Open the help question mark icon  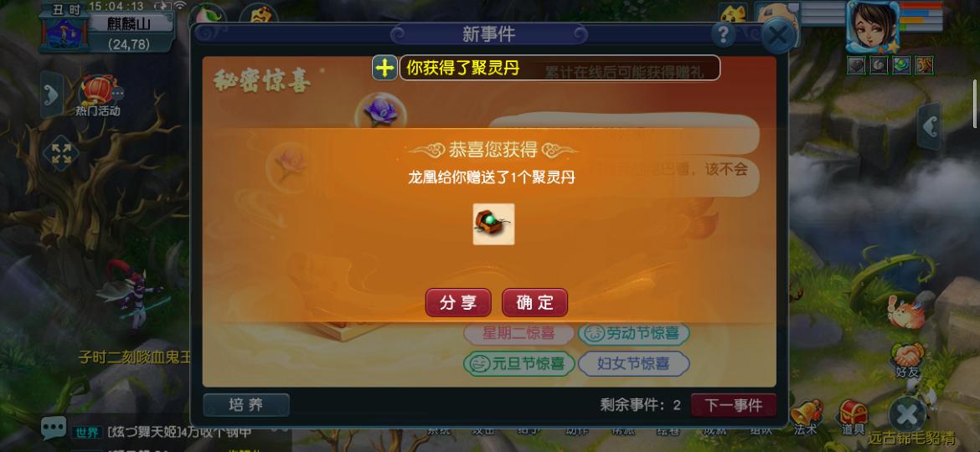(723, 34)
